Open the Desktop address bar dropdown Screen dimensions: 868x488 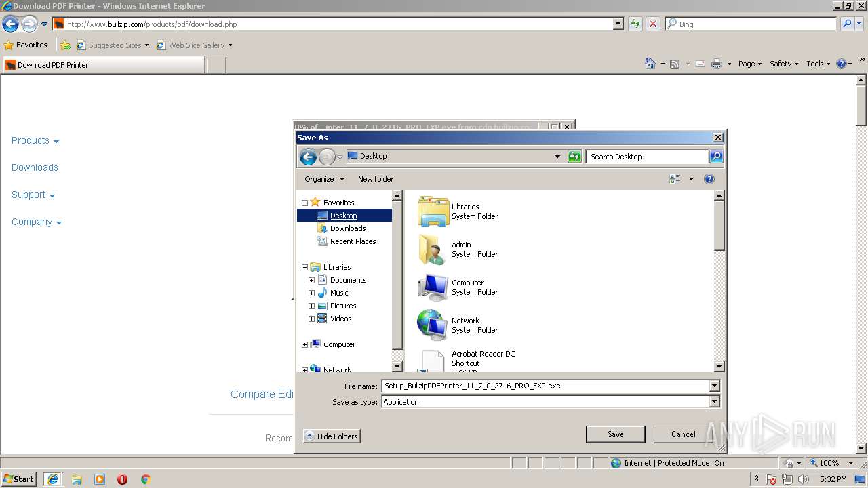click(557, 157)
